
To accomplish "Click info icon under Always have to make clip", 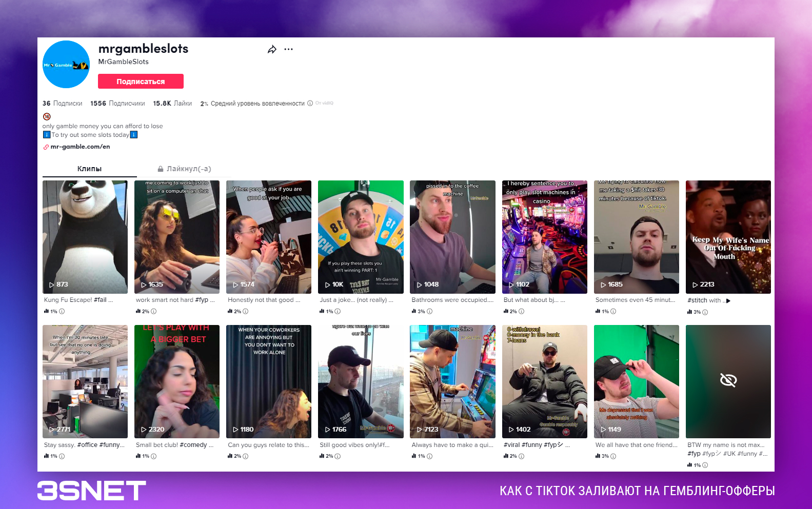I will (x=430, y=456).
